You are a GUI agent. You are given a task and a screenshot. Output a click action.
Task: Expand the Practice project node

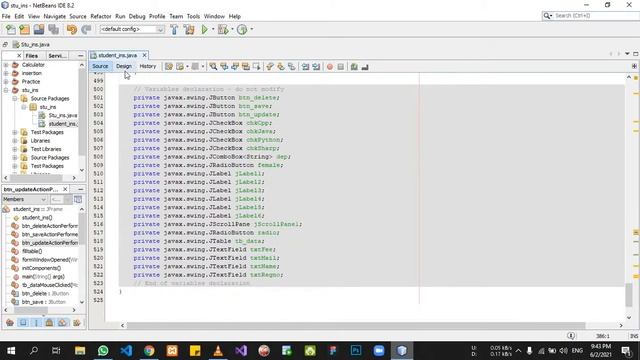click(x=6, y=82)
